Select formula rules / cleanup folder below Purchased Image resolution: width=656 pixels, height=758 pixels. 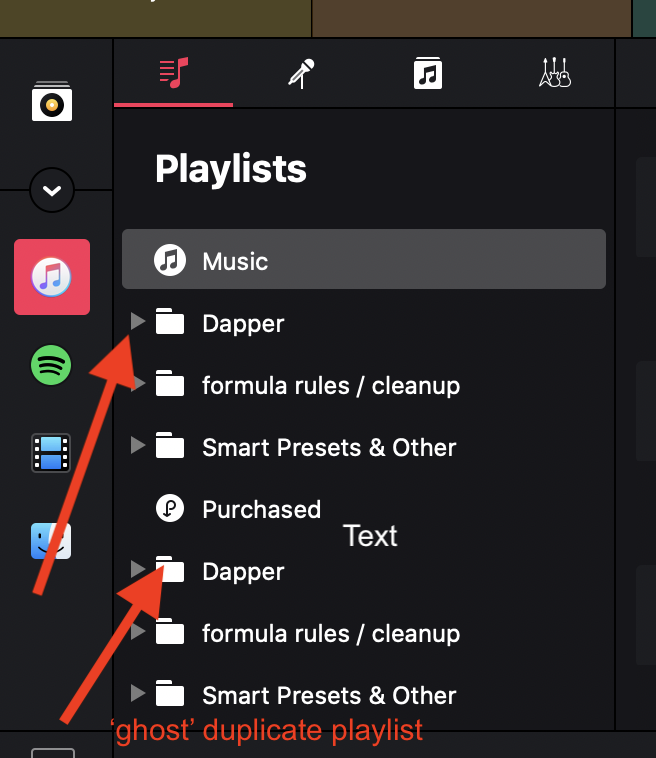tap(331, 634)
